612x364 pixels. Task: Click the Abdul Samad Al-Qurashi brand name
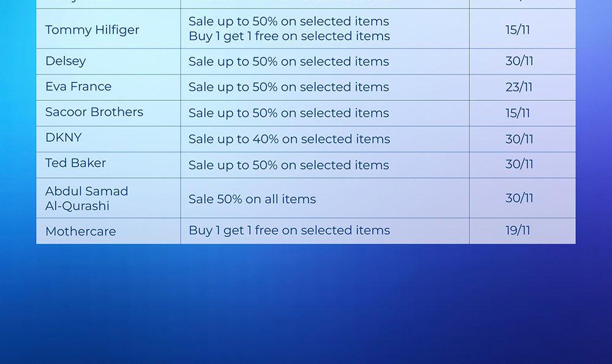click(x=87, y=198)
